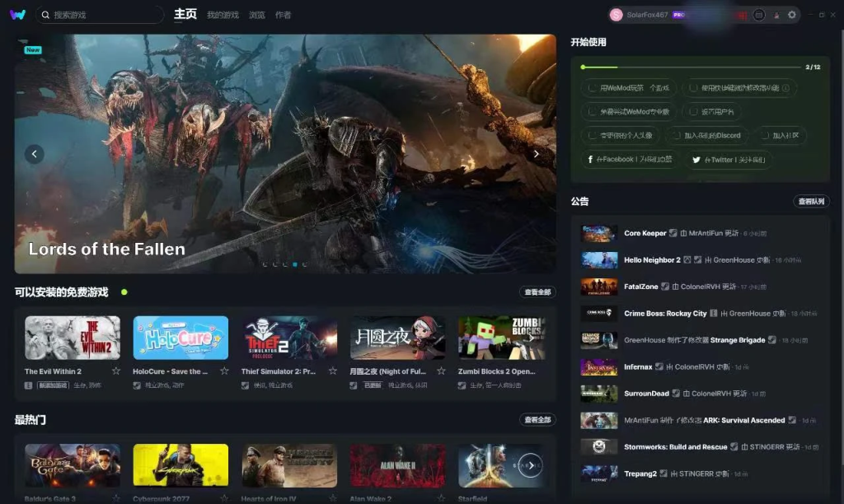Tick the join Discord checklist item
This screenshot has height=504, width=844.
(x=678, y=136)
